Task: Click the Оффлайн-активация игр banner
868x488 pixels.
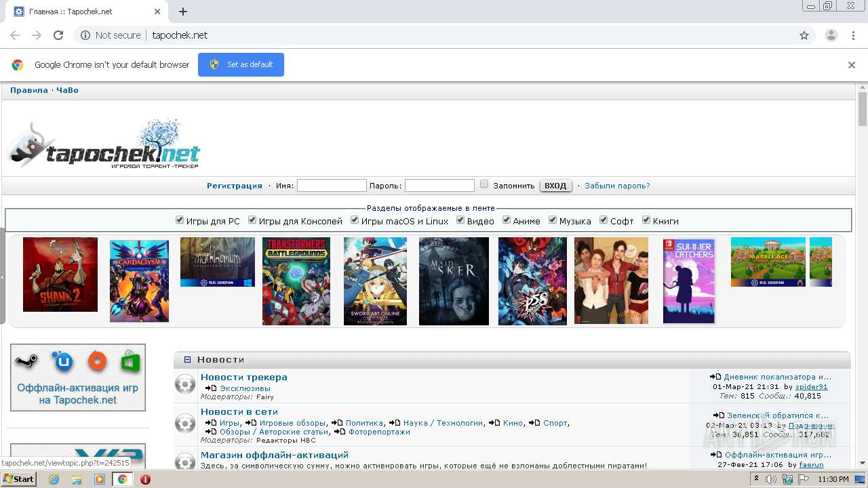Action: tap(78, 378)
